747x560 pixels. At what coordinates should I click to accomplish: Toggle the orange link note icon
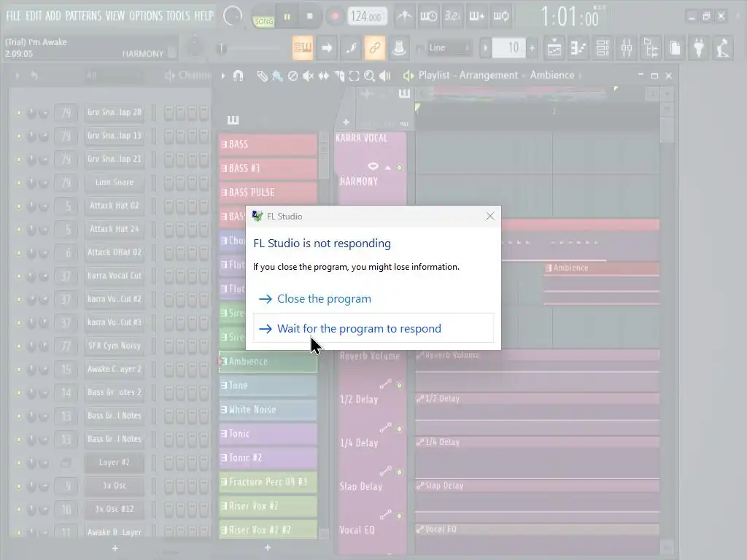[375, 47]
